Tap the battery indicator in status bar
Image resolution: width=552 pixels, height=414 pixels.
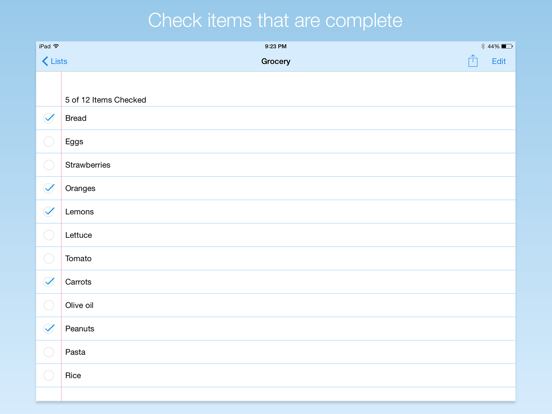coord(507,46)
